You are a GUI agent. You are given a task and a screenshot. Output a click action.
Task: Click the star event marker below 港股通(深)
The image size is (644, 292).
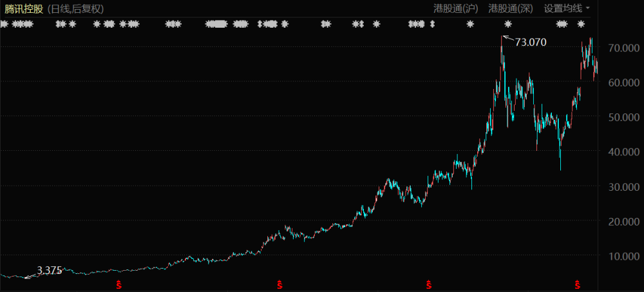click(x=508, y=24)
